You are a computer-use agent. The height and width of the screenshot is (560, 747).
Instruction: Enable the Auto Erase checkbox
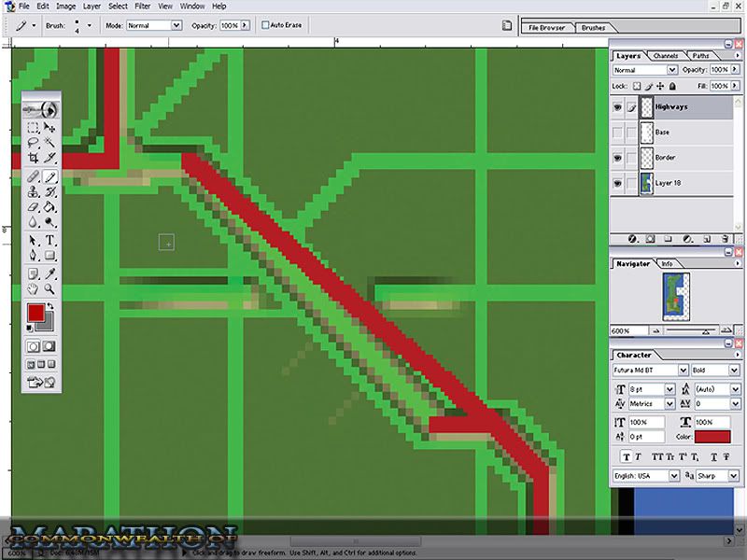[x=266, y=25]
